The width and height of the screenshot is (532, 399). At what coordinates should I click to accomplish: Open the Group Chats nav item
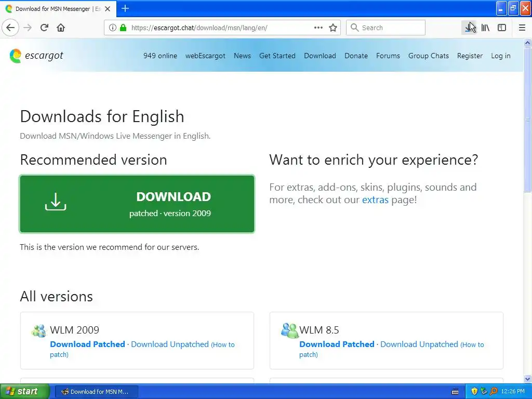point(429,56)
